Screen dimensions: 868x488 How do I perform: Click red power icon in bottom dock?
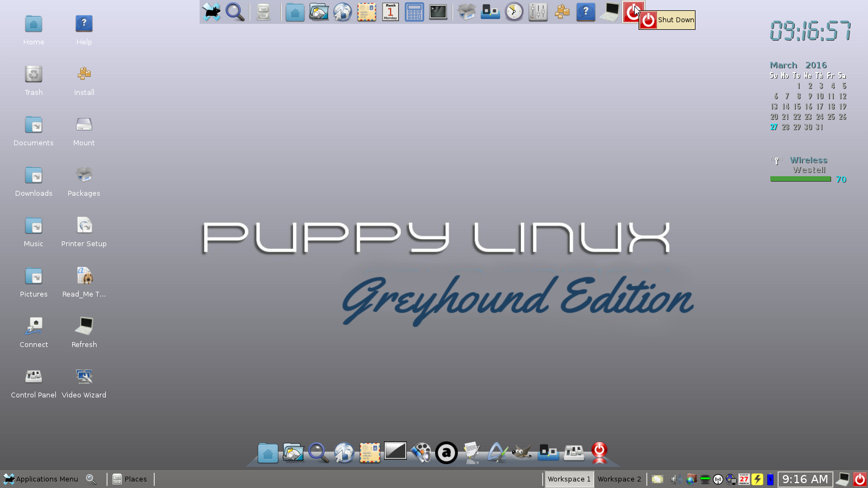click(x=599, y=453)
